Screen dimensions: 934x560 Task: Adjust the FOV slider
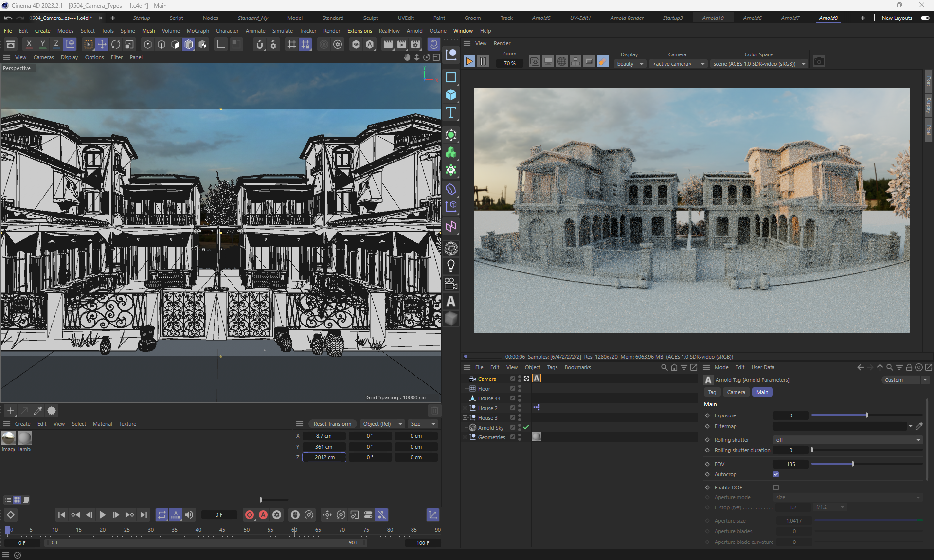click(x=852, y=464)
